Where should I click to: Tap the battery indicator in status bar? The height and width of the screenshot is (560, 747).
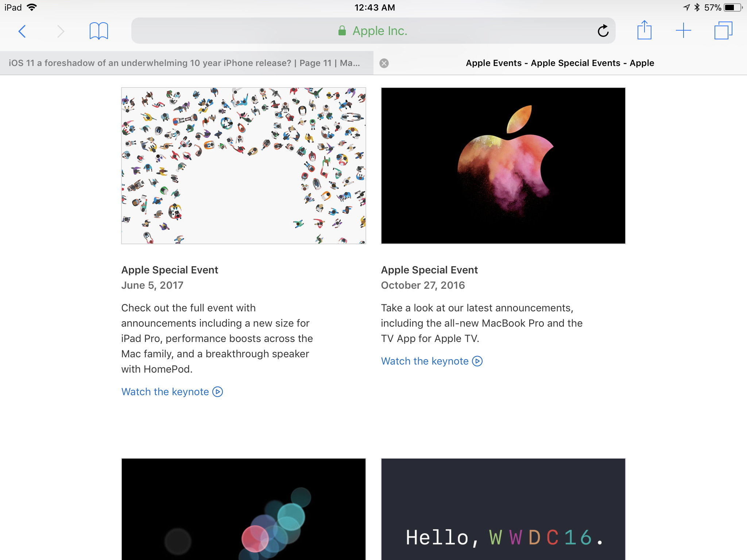[x=733, y=8]
